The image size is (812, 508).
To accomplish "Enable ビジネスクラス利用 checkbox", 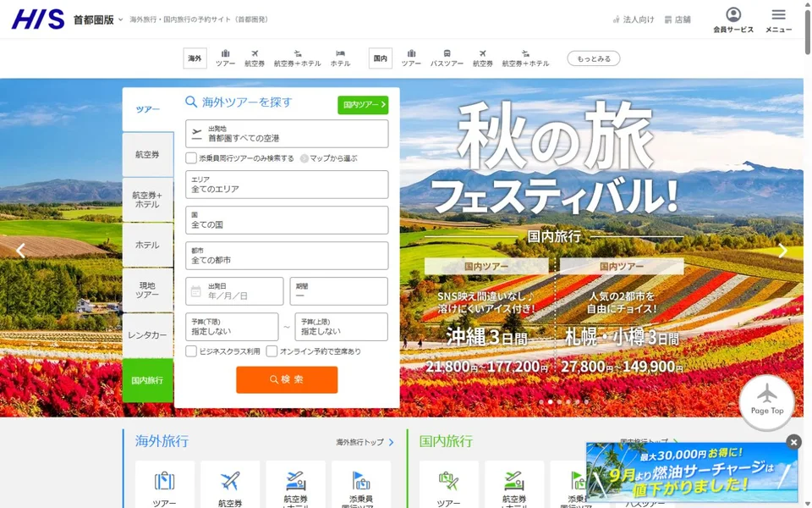I will coord(191,351).
